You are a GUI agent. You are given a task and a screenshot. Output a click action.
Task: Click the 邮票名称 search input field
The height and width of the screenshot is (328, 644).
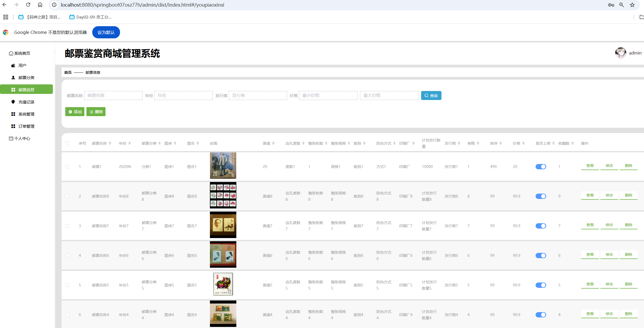click(x=113, y=95)
